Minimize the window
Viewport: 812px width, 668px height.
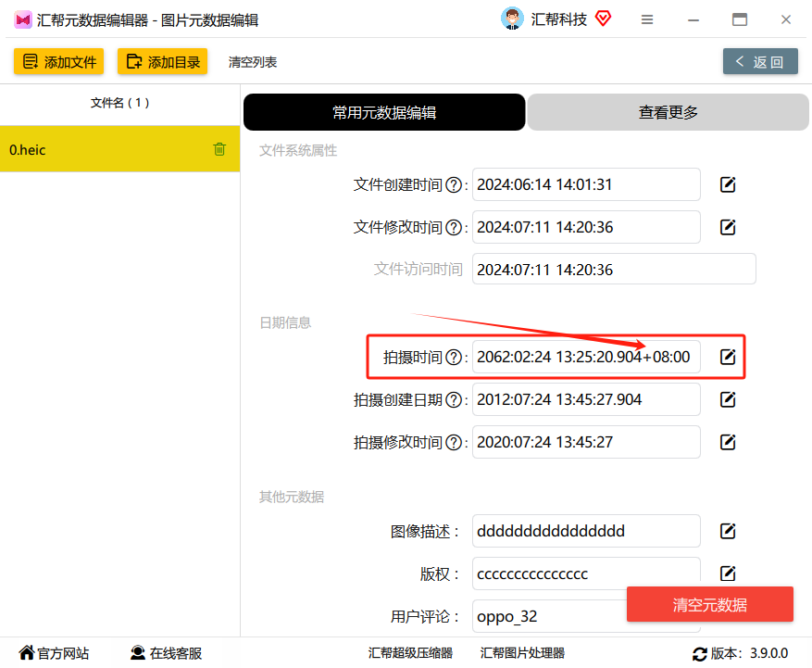coord(693,19)
